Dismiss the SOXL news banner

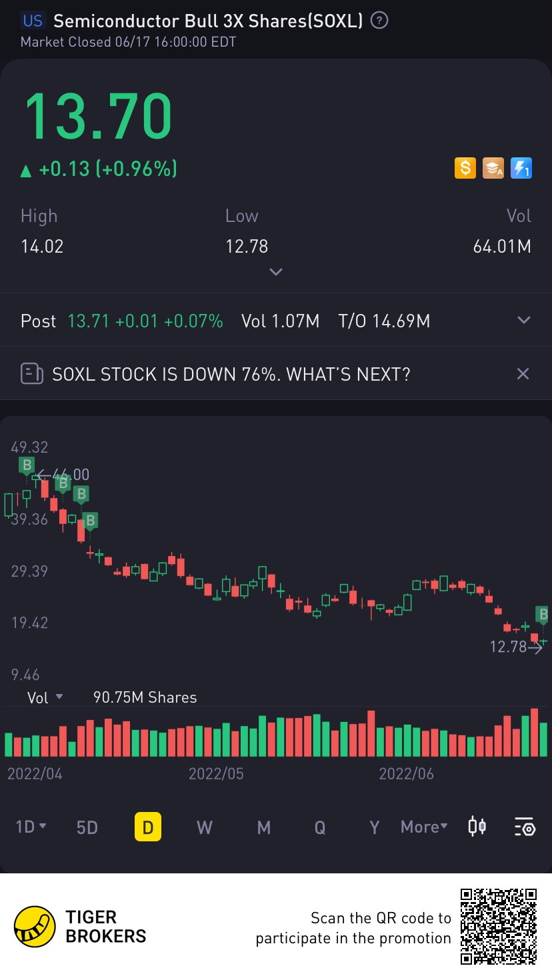523,373
